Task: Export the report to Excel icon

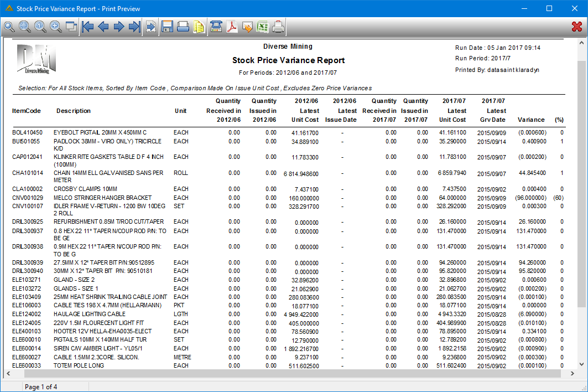Action: coord(263,27)
